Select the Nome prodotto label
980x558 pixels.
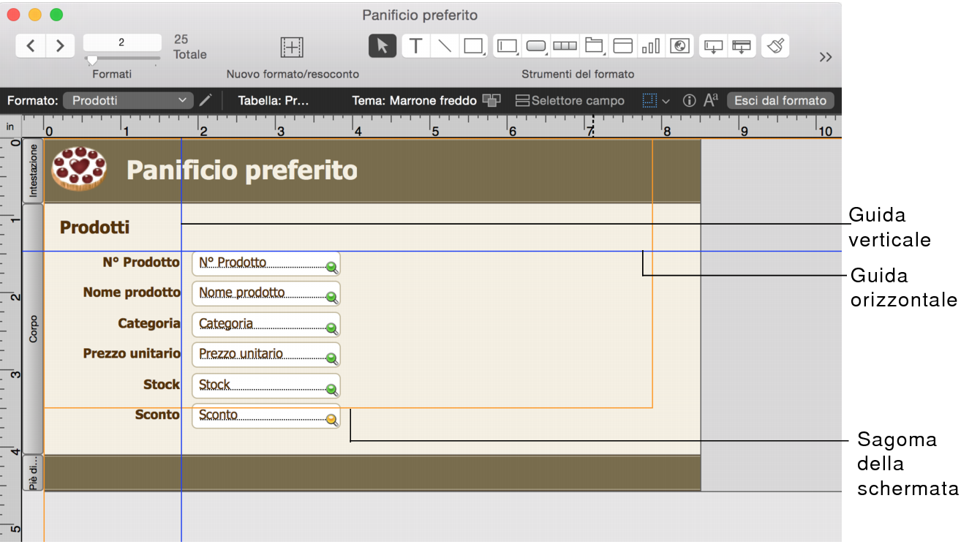(x=132, y=293)
